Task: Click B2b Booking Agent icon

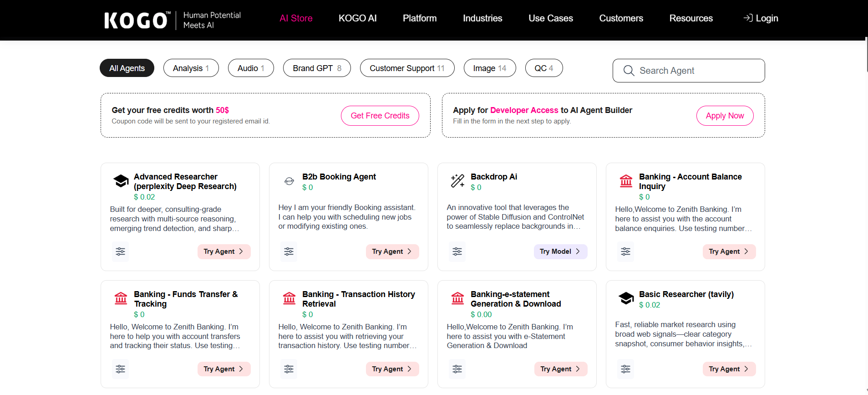Action: 289,181
